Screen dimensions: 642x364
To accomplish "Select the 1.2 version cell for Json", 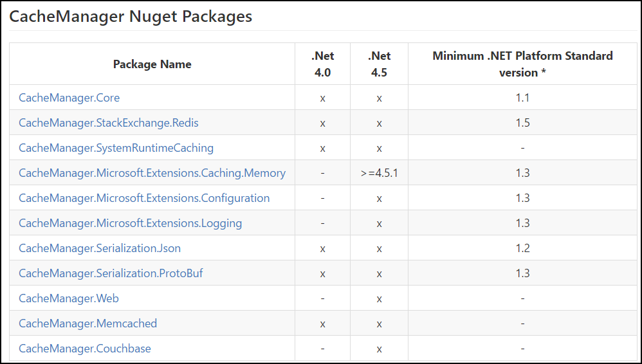I will 523,248.
